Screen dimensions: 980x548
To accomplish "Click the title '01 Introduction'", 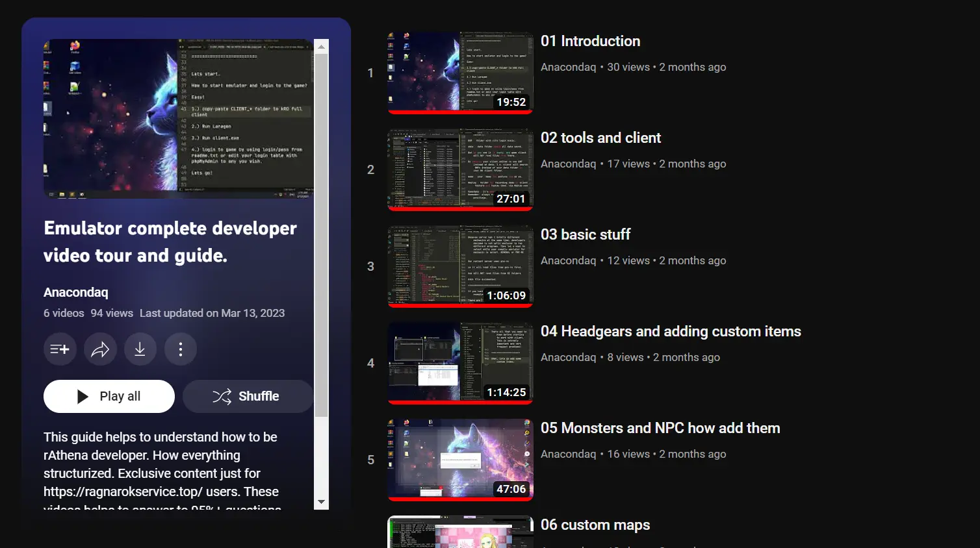I will [591, 41].
